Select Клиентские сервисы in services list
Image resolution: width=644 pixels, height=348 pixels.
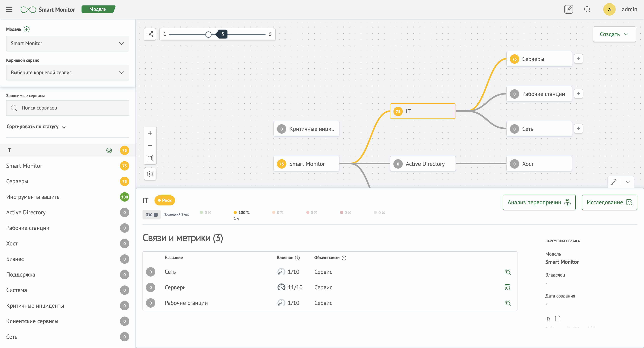pos(68,321)
